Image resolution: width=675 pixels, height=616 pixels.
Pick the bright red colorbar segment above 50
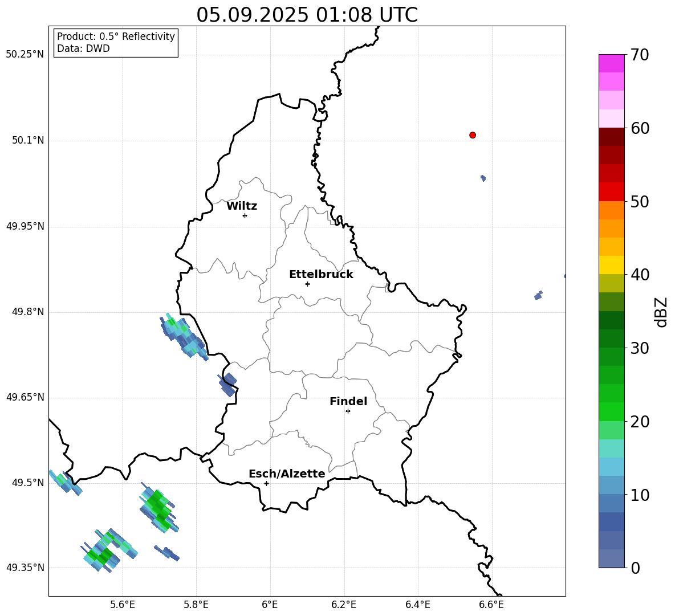pyautogui.click(x=611, y=192)
